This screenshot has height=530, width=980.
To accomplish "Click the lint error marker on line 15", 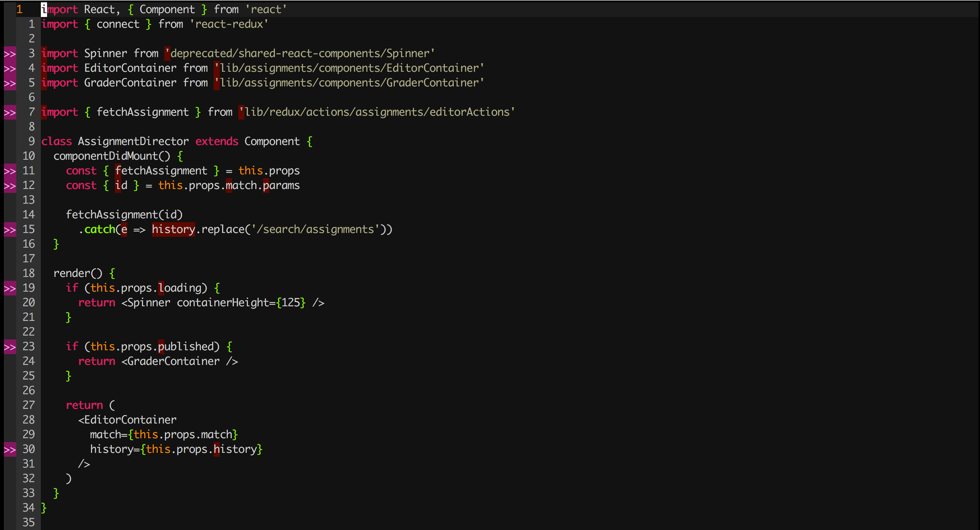I will click(10, 230).
